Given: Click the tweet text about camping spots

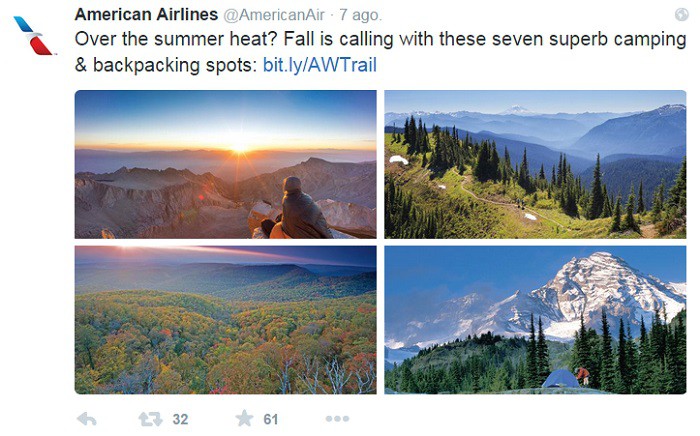Looking at the screenshot, I should point(380,42).
